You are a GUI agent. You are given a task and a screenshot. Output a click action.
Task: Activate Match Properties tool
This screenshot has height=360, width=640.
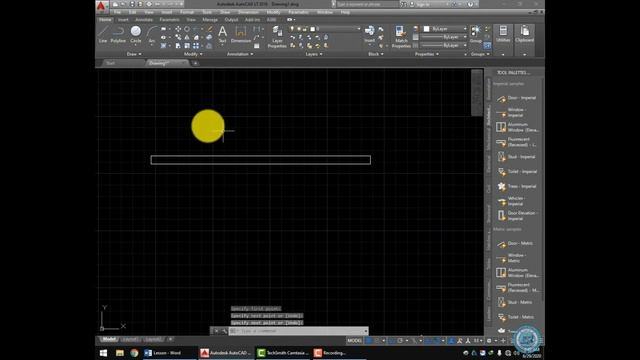tap(401, 37)
